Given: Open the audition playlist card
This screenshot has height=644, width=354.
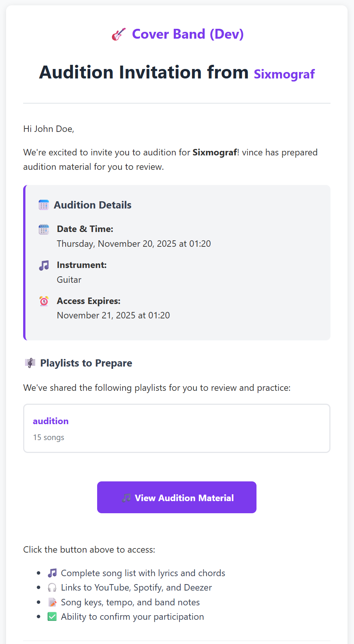Looking at the screenshot, I should [176, 428].
